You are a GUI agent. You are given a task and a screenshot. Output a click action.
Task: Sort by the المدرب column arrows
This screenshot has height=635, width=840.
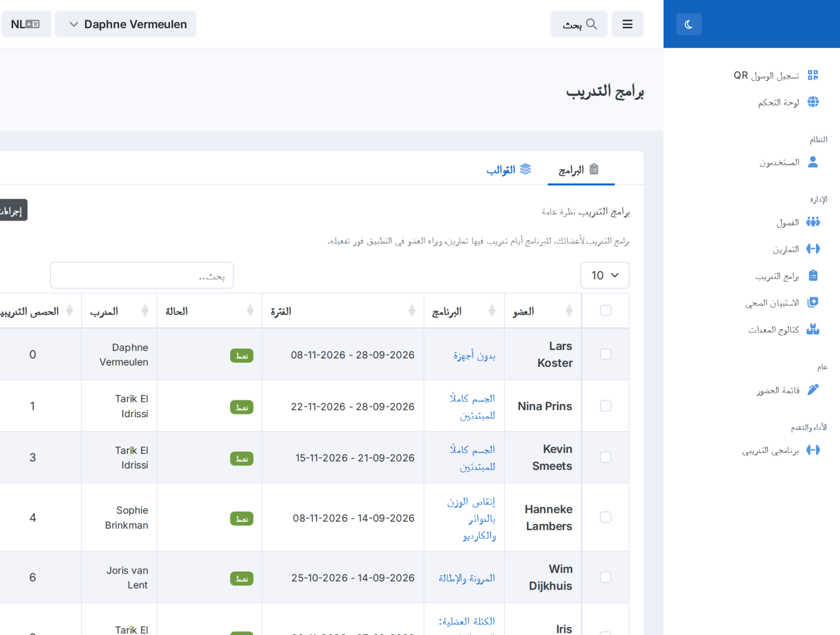[145, 311]
